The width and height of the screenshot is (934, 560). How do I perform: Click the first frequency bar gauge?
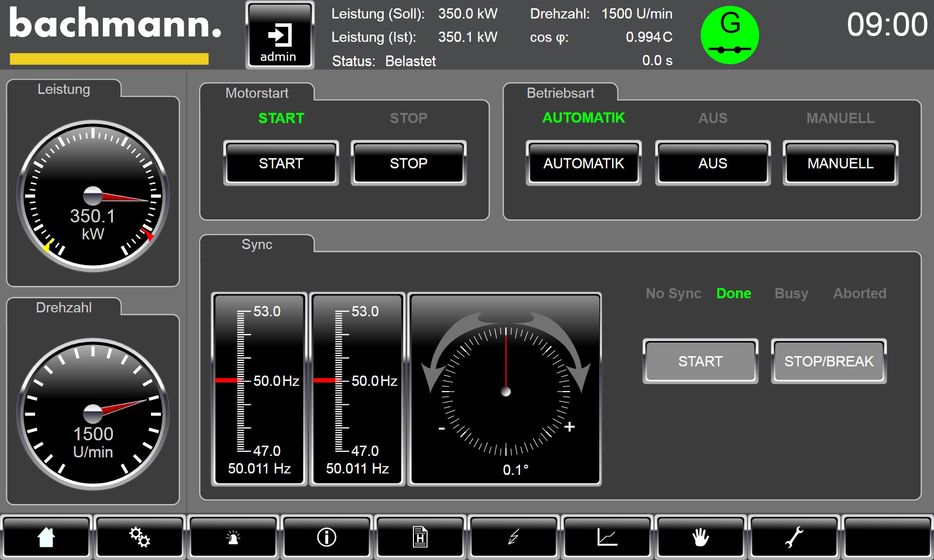(259, 389)
